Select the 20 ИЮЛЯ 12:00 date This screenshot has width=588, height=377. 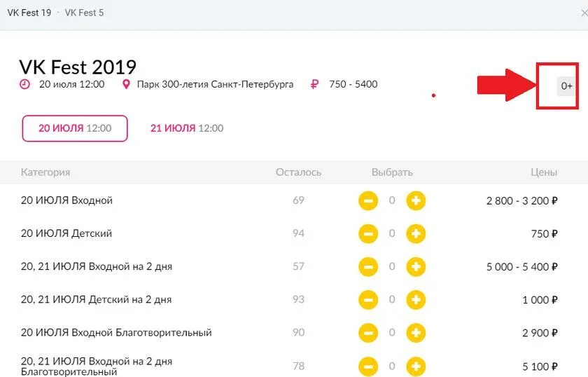click(x=75, y=128)
